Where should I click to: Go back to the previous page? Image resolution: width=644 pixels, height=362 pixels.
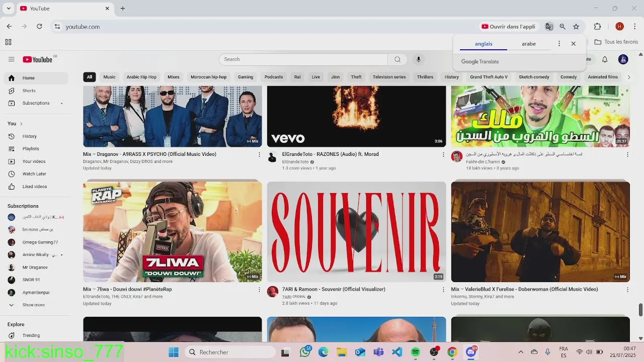click(9, 27)
